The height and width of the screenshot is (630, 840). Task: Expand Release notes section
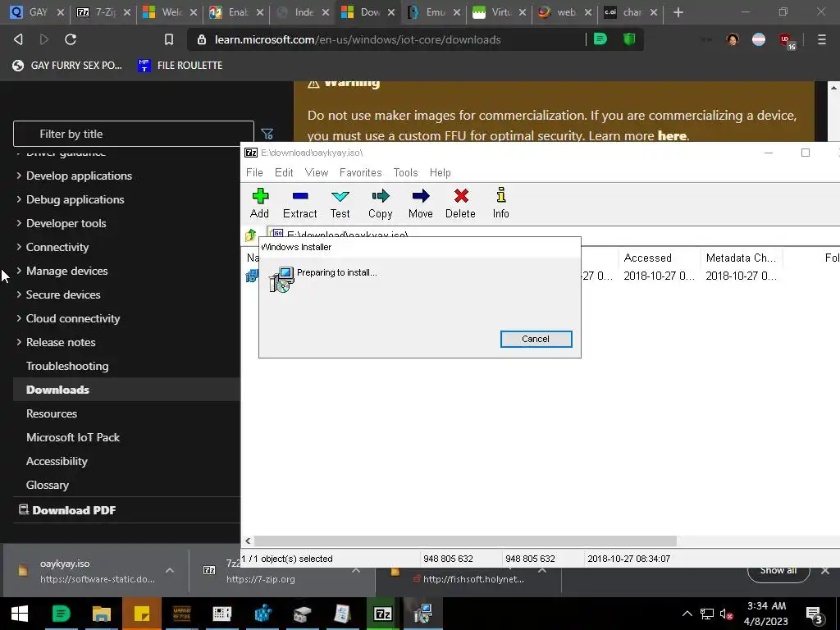(x=61, y=342)
